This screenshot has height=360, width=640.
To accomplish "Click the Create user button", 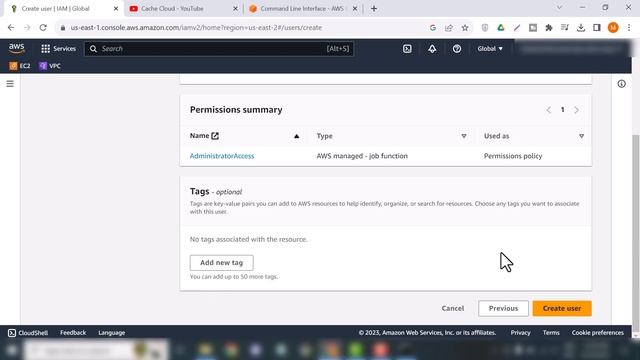I will click(562, 309).
